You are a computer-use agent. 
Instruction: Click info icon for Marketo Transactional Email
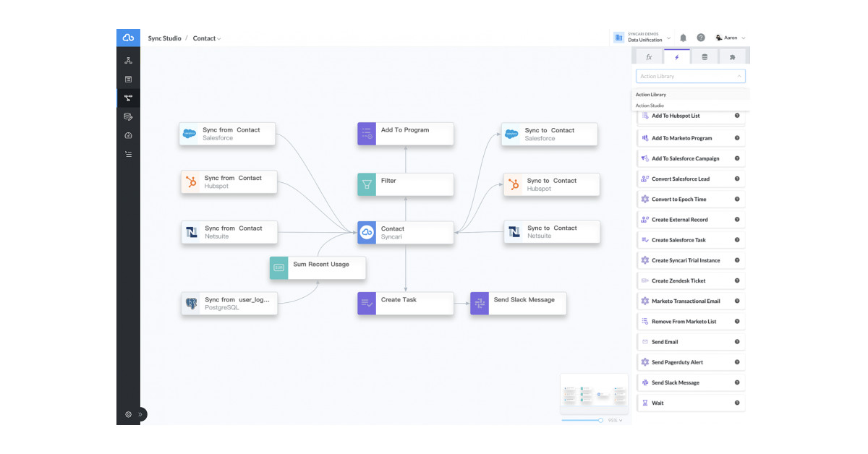coord(737,301)
